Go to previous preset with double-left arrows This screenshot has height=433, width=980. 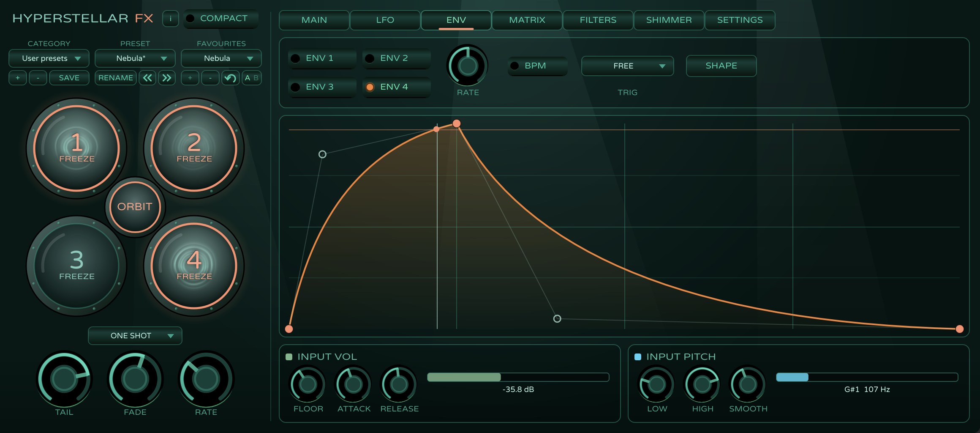tap(147, 78)
